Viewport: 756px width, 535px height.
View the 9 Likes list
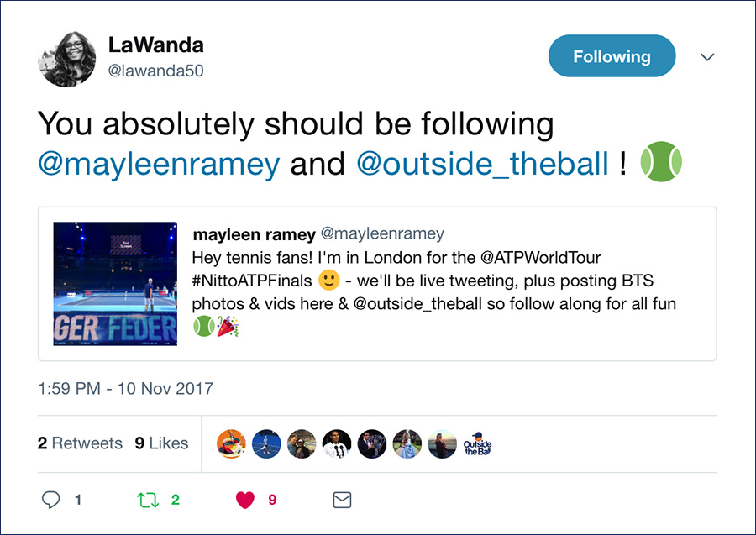[161, 443]
